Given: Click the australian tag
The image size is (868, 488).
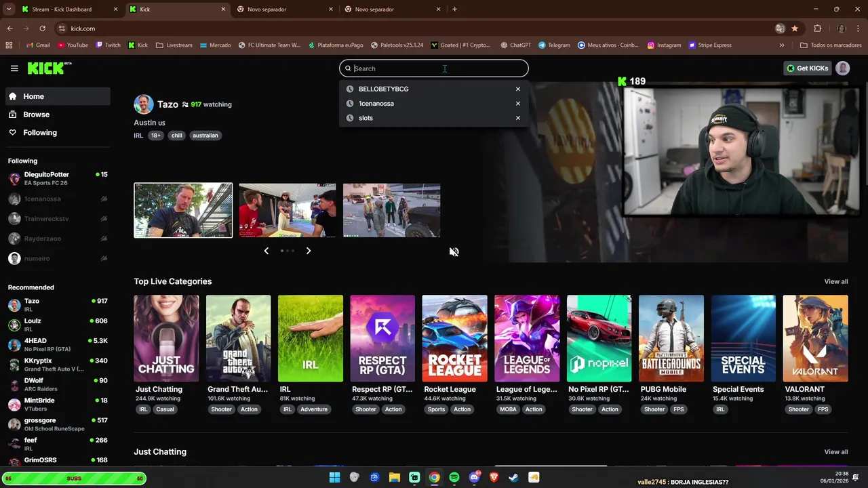Looking at the screenshot, I should point(205,136).
